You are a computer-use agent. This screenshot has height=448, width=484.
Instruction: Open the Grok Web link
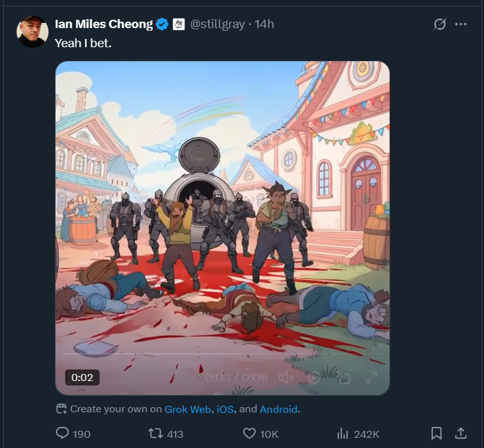coord(188,409)
